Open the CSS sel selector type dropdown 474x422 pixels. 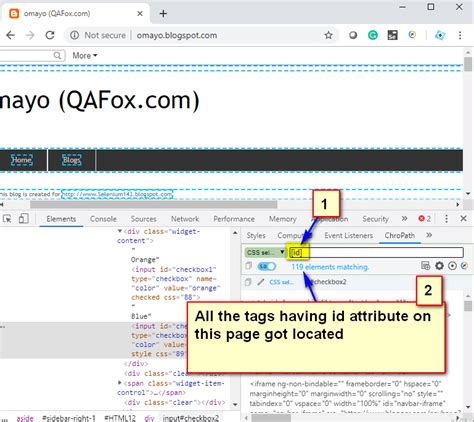(x=265, y=252)
